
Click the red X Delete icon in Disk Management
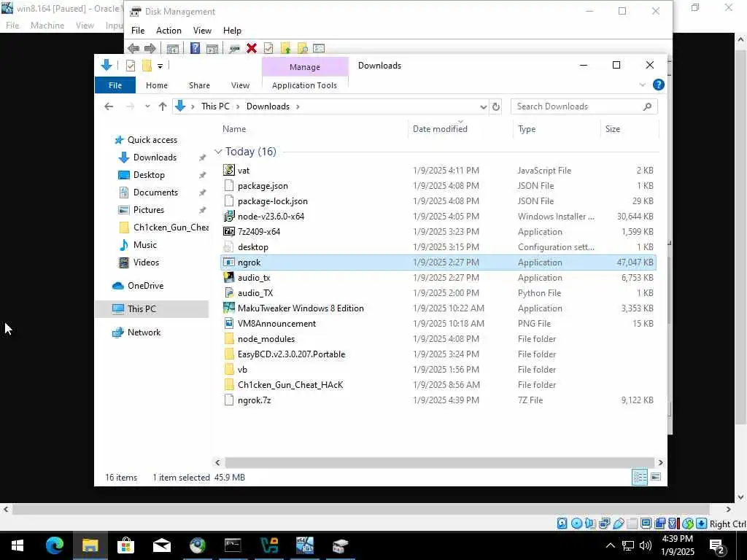click(x=252, y=48)
